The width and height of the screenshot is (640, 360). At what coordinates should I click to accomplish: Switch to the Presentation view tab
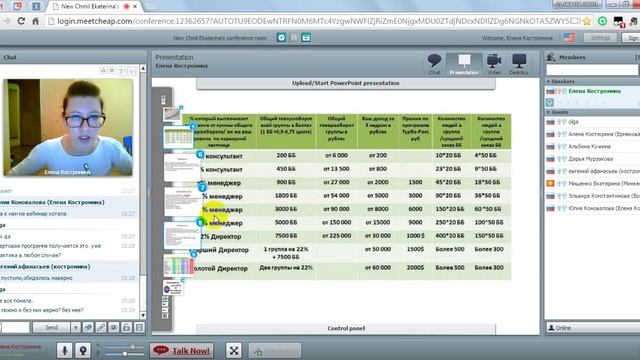[464, 64]
